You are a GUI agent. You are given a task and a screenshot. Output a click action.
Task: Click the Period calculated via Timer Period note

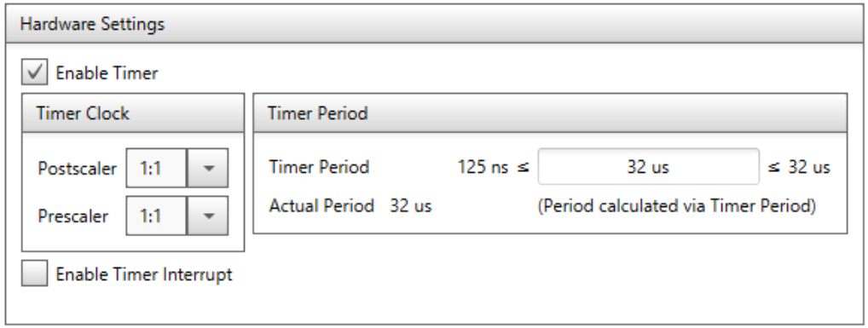[677, 206]
